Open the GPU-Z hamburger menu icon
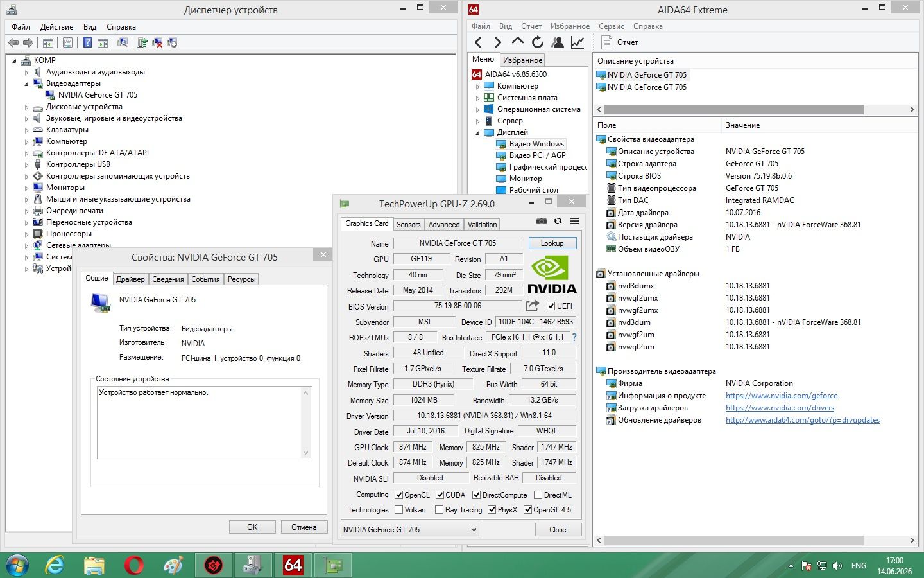 click(x=575, y=221)
